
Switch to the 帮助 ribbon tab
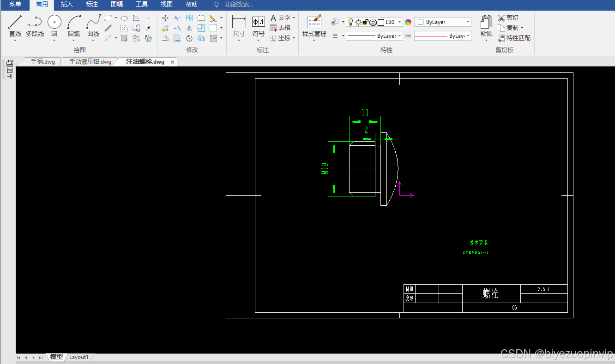click(x=192, y=5)
